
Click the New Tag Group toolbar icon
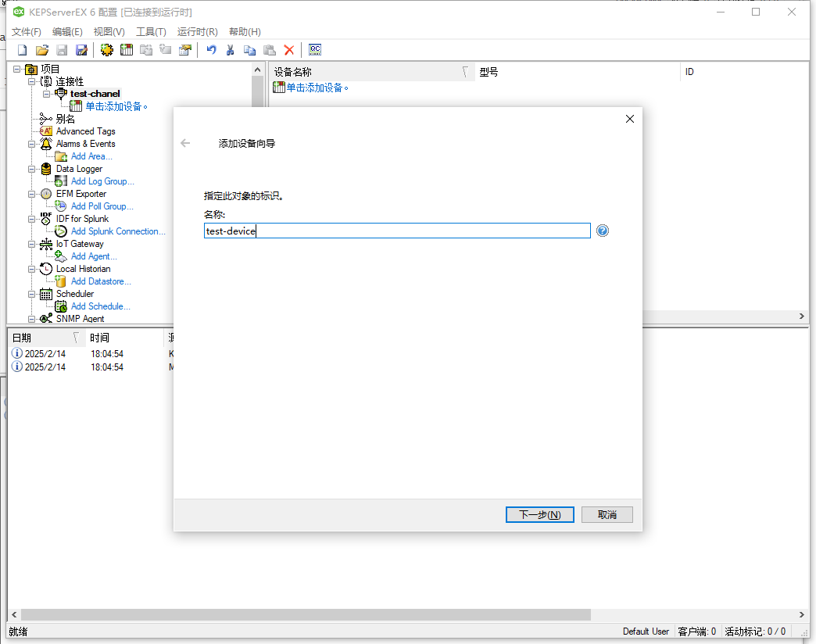pos(146,50)
